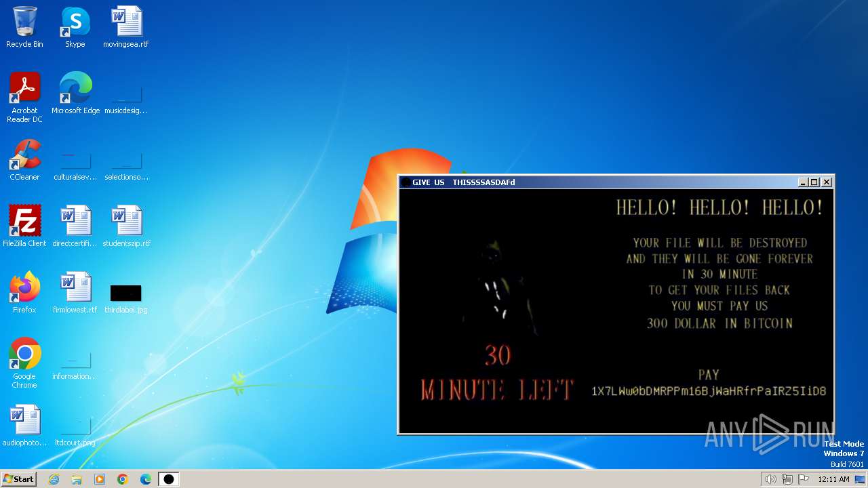
Task: Click the YOUR FILE WILL BE DESTROYED line
Action: click(719, 243)
